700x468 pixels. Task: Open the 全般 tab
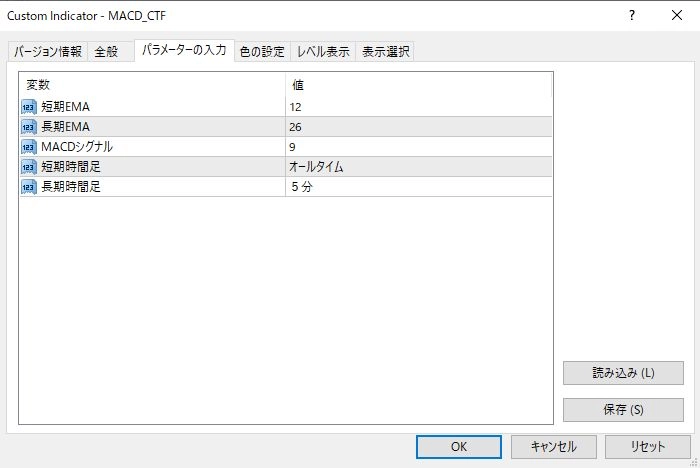click(106, 52)
